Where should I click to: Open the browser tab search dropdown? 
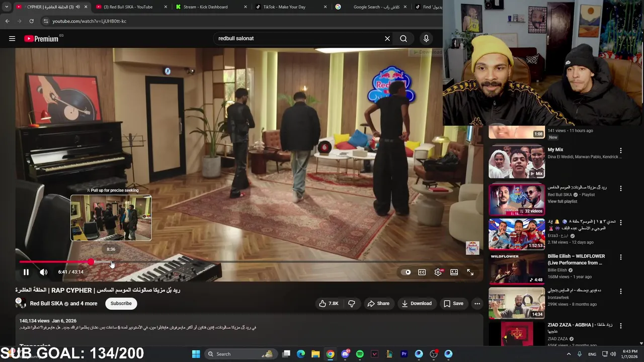pos(7,7)
